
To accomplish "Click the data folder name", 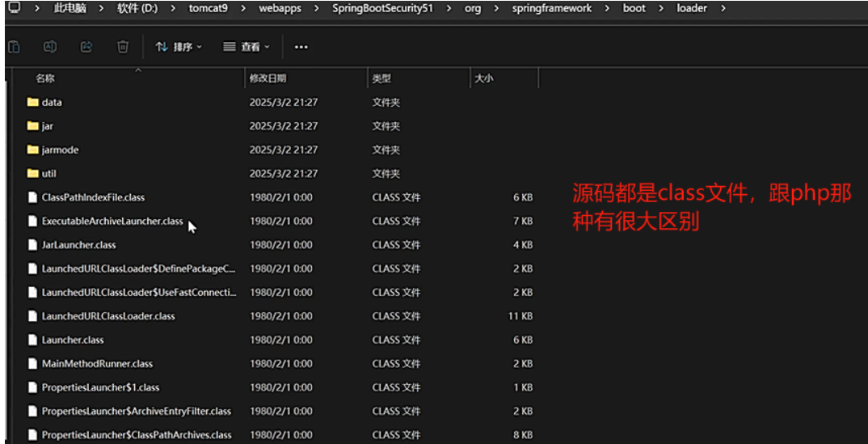I will [x=52, y=103].
